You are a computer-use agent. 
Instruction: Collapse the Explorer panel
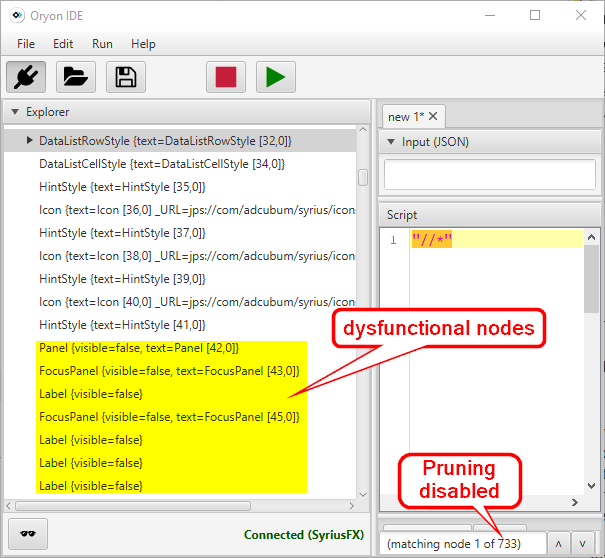(13, 112)
